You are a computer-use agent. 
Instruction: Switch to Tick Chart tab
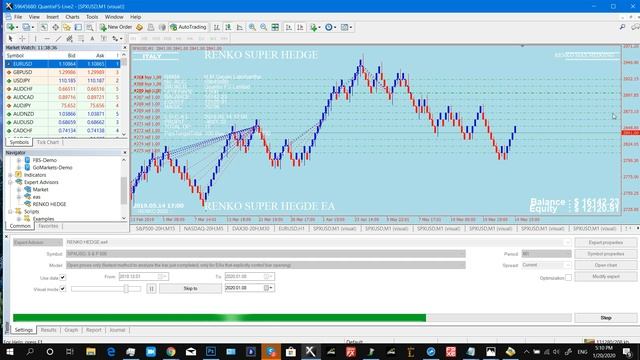coord(48,142)
